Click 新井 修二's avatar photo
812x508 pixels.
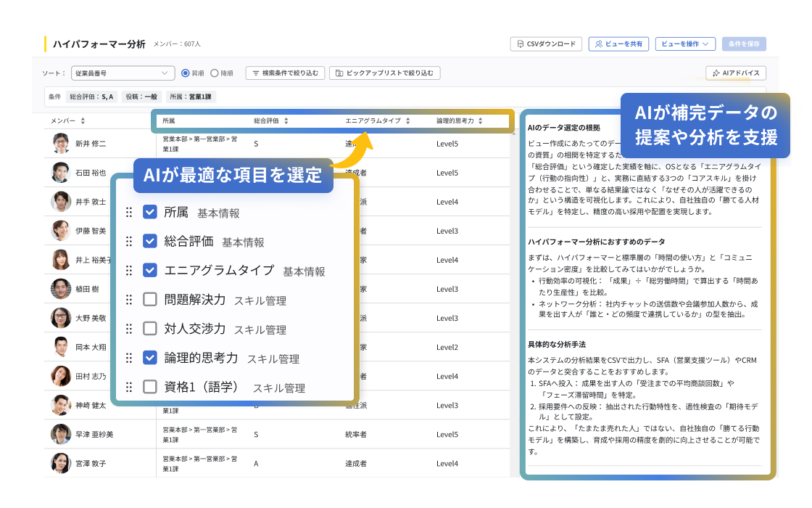(61, 144)
